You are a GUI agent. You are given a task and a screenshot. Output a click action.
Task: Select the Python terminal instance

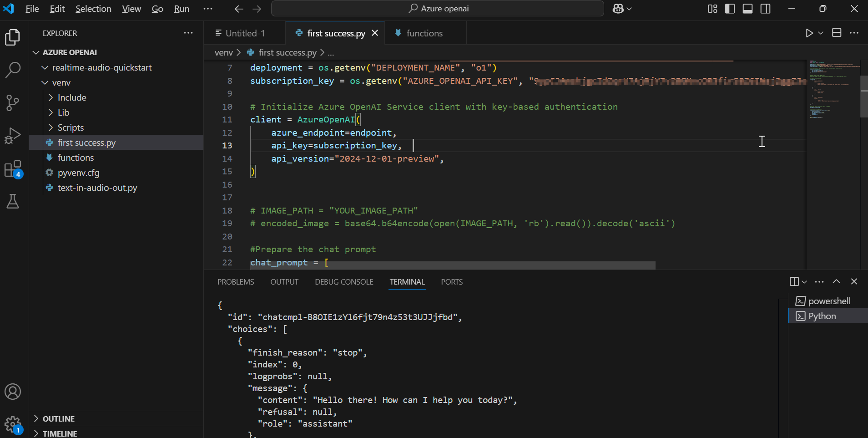pos(828,316)
